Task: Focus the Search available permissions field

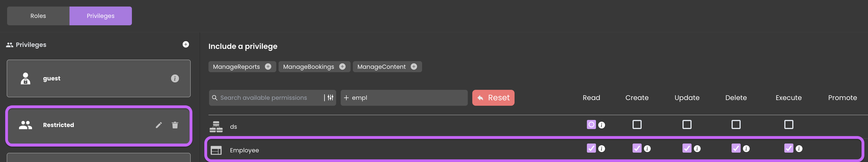Action: 266,97
